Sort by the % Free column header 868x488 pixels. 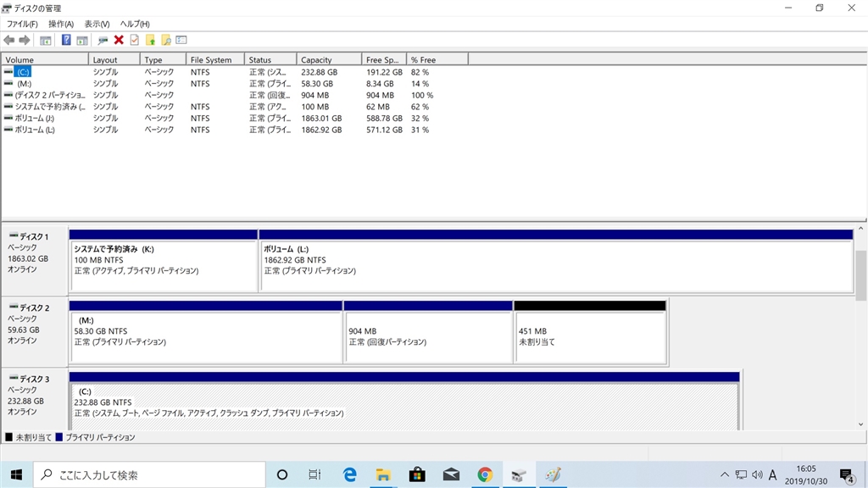tap(437, 60)
